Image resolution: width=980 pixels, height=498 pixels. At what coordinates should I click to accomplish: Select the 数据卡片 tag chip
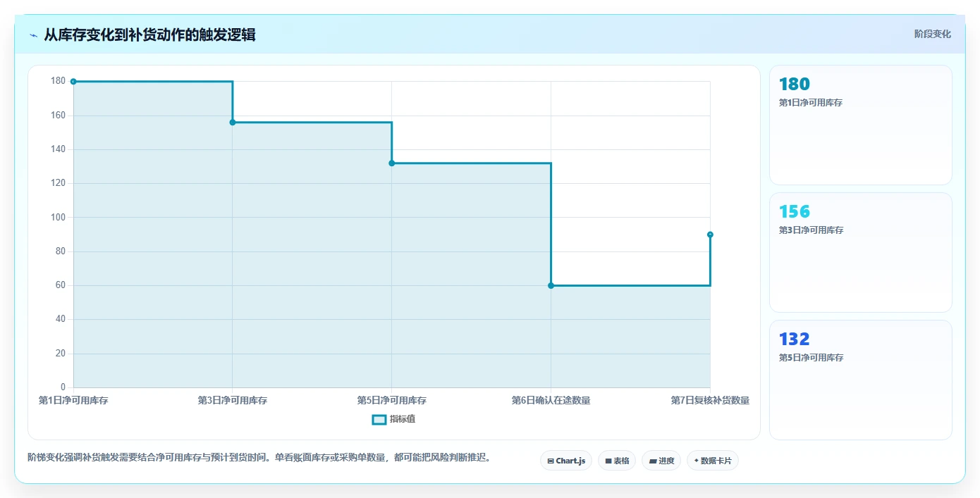pos(713,461)
